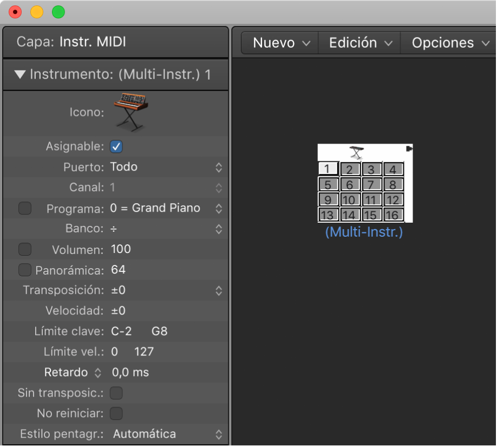Select sub-channel 4 in the Multi-Instr. grid
The image size is (497, 448).
pos(393,169)
